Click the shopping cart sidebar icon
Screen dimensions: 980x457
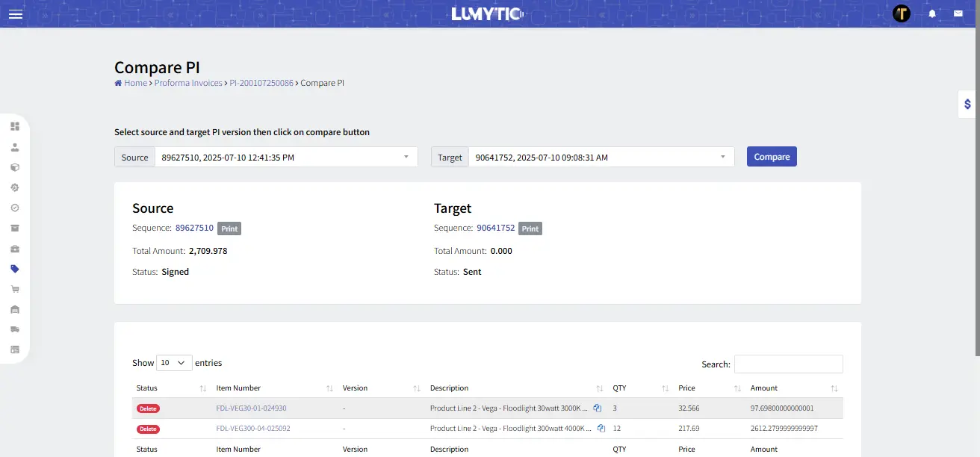pyautogui.click(x=15, y=289)
